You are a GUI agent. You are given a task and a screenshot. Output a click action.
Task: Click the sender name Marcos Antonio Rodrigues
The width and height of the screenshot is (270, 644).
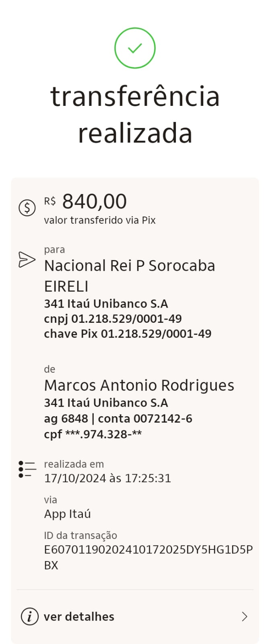tap(139, 385)
